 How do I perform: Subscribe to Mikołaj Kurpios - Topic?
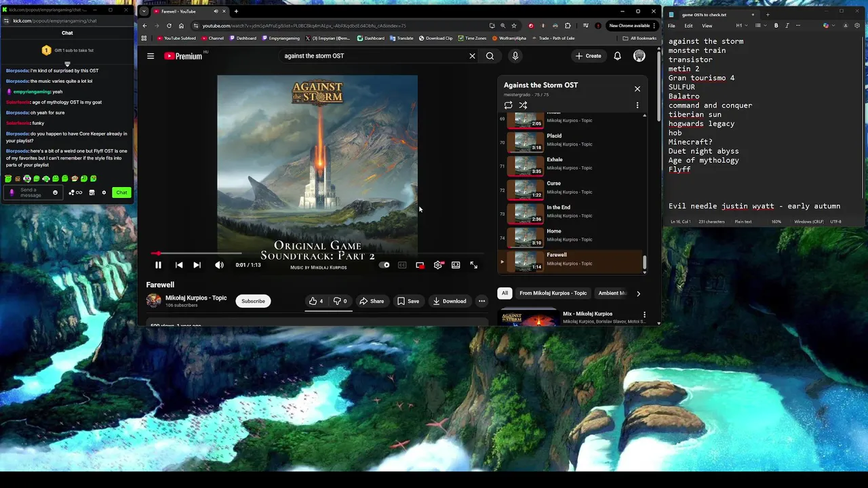253,301
